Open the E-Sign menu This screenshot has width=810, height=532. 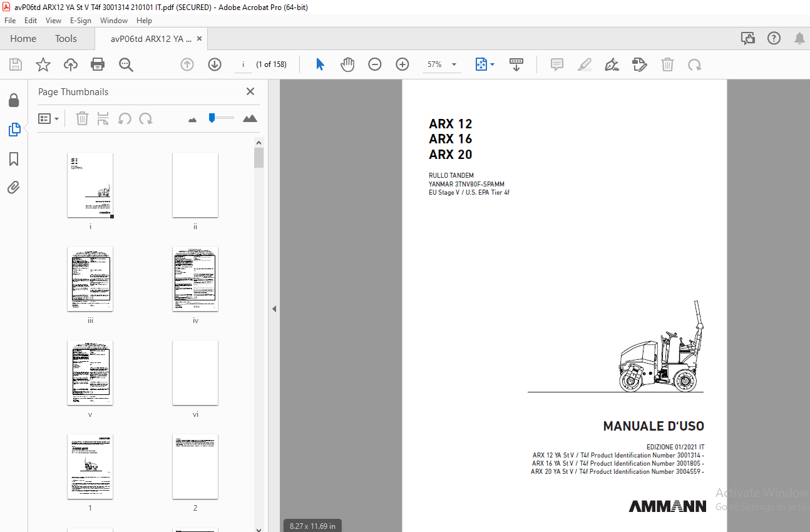[81, 21]
